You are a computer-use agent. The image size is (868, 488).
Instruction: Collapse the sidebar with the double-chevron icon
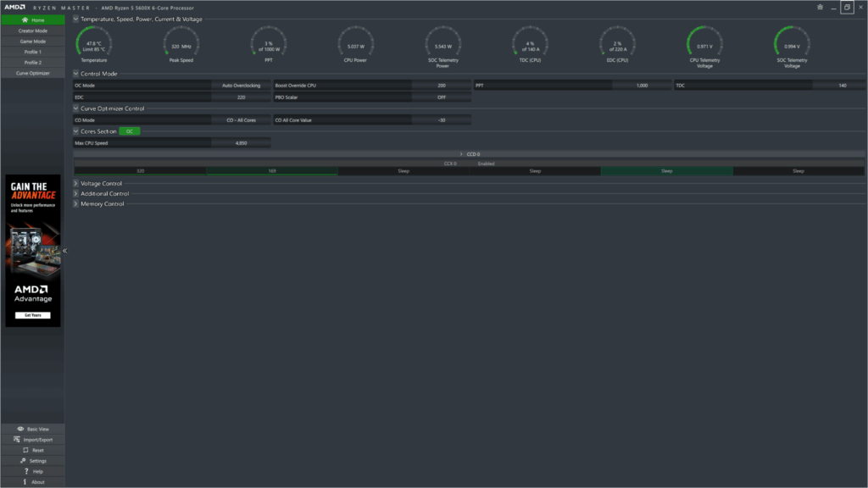point(64,251)
